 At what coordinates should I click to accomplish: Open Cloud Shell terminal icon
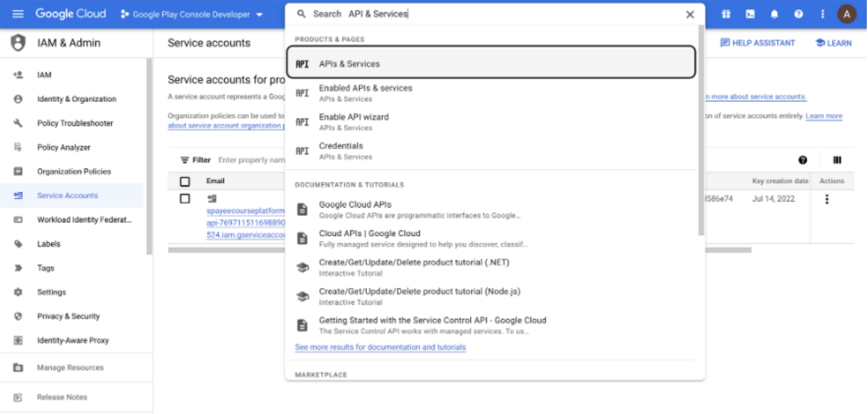(750, 14)
